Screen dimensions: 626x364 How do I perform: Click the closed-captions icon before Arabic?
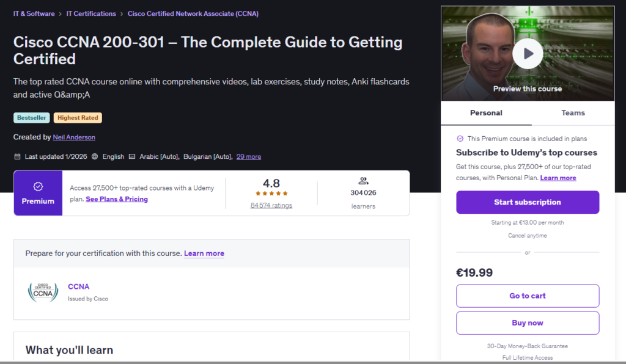click(x=131, y=156)
